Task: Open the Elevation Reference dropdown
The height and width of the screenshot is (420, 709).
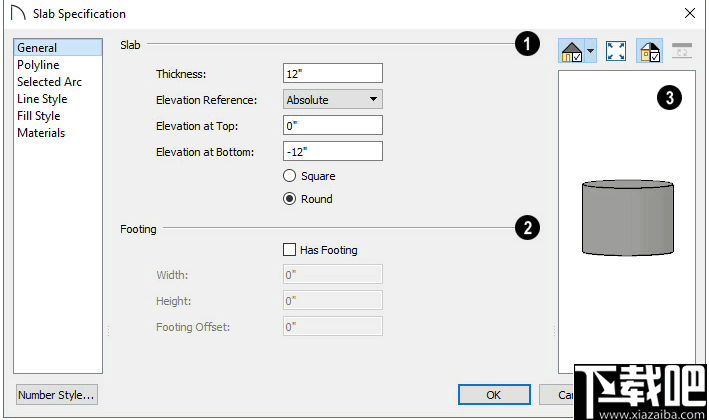Action: coord(333,100)
